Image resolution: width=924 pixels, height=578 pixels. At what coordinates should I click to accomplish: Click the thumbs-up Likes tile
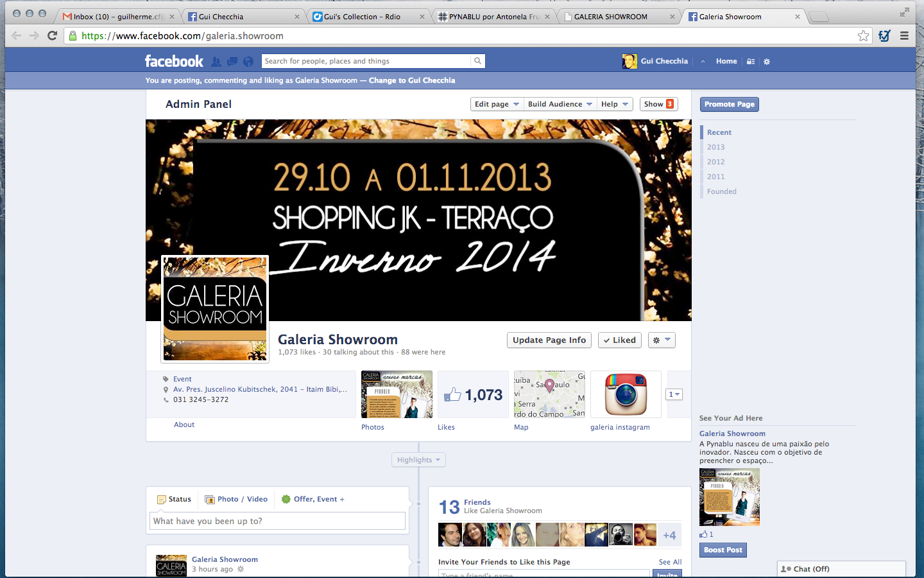pos(474,394)
